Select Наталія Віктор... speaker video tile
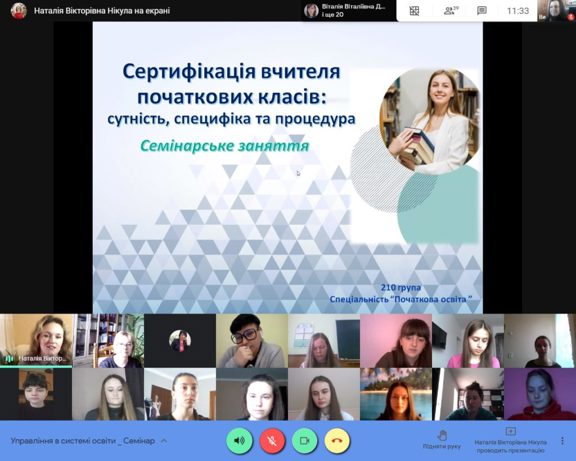Image resolution: width=576 pixels, height=461 pixels. click(36, 341)
